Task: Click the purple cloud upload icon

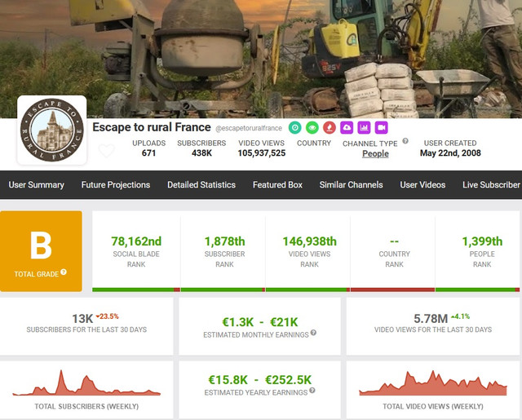Action: 347,127
